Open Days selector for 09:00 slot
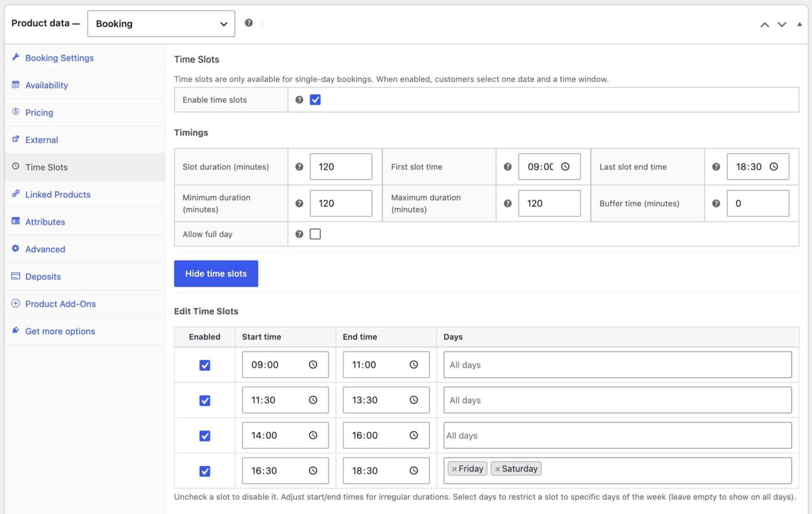This screenshot has width=812, height=514. click(x=617, y=365)
